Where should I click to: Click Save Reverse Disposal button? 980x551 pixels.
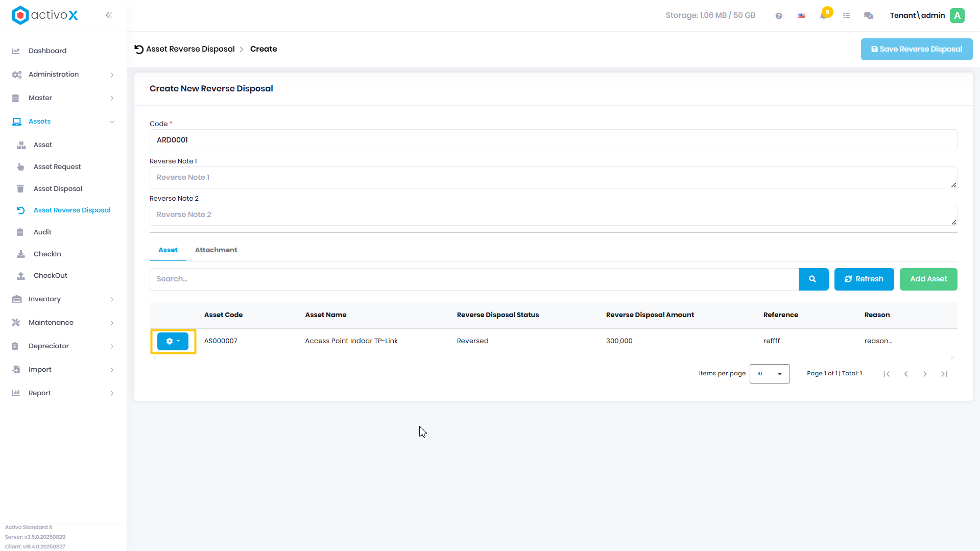(x=917, y=50)
